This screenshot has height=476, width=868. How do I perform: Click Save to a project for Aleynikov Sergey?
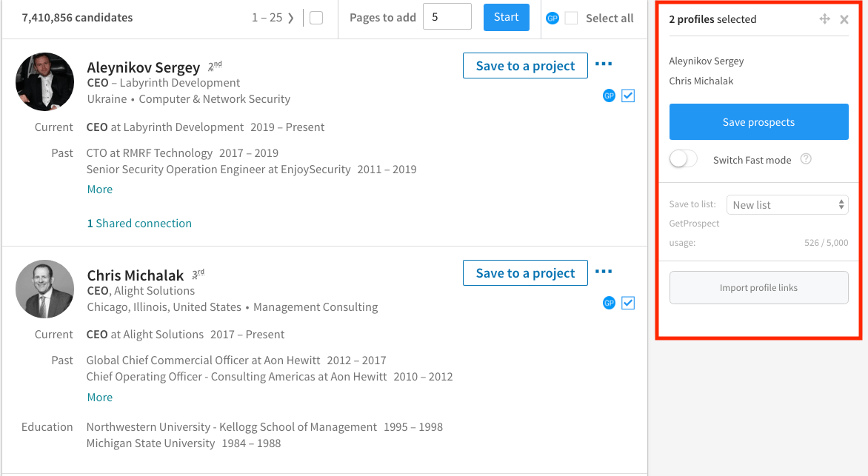(525, 66)
